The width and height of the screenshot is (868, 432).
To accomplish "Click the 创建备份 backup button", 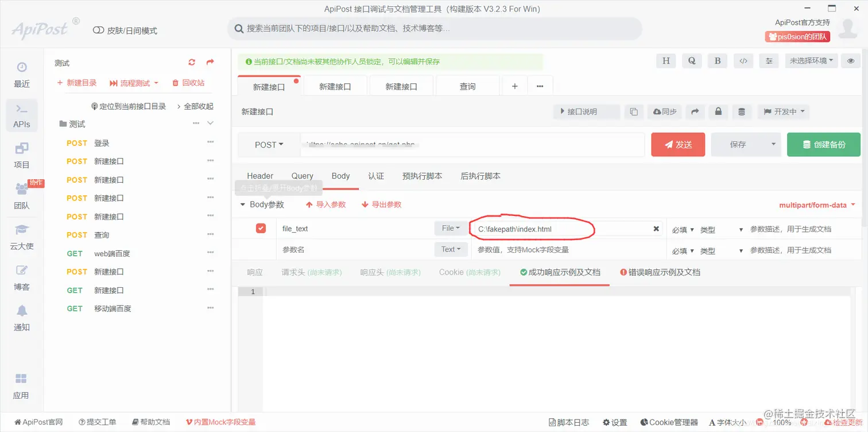I will [824, 145].
